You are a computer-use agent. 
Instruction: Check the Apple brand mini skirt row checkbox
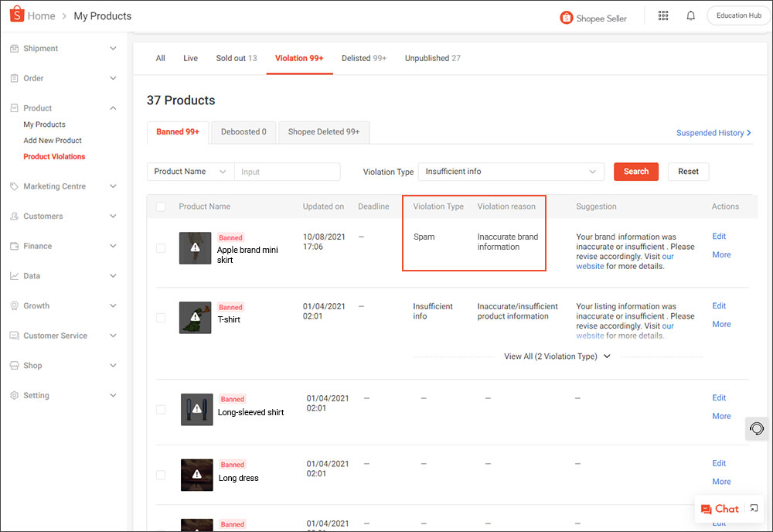[x=160, y=248]
